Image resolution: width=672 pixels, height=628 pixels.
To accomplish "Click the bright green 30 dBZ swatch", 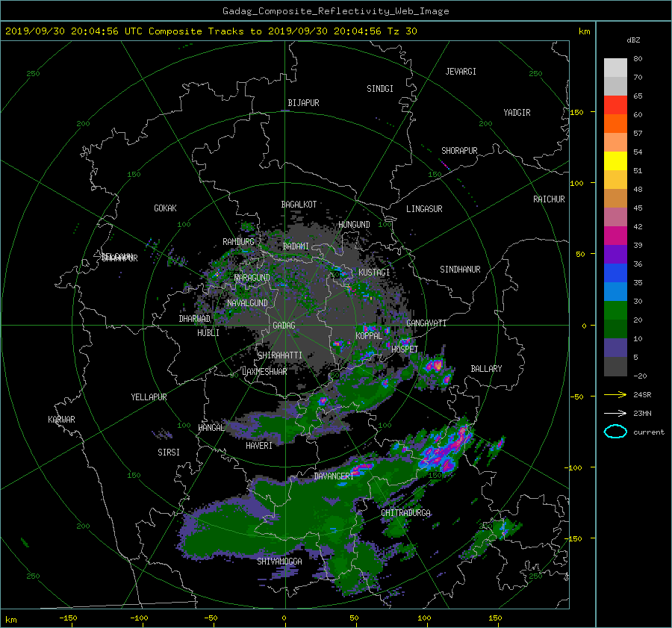I will click(615, 310).
